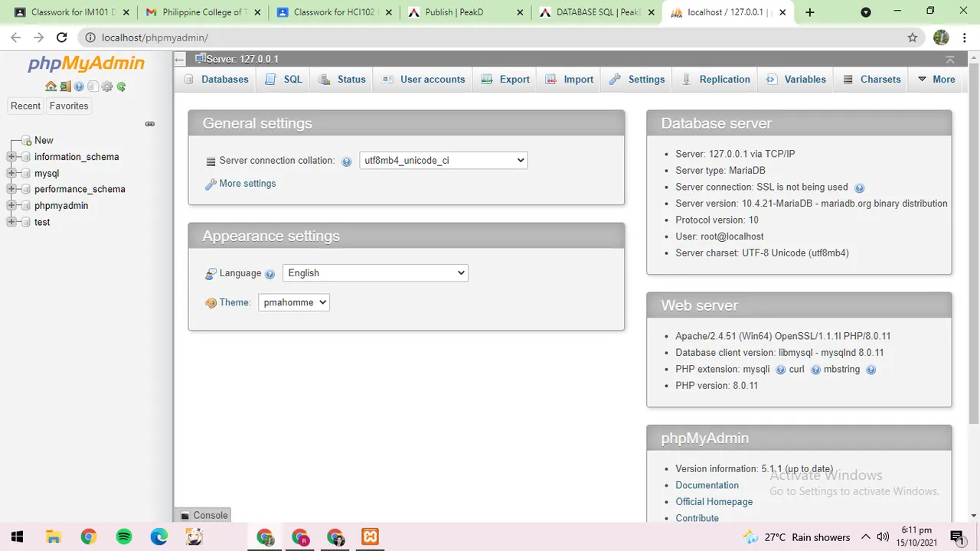The image size is (980, 551).
Task: Collapse navigation panel arrow left of Server
Action: 181,60
